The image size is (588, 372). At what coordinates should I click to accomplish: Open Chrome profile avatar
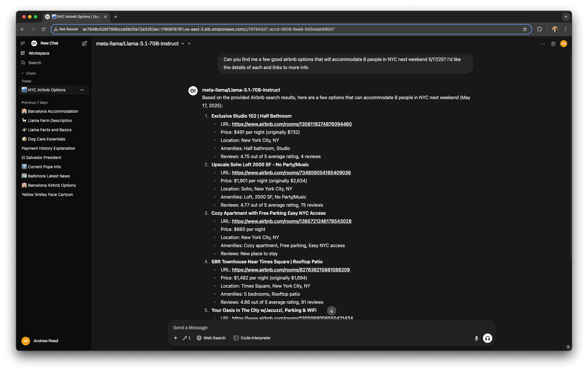[555, 29]
